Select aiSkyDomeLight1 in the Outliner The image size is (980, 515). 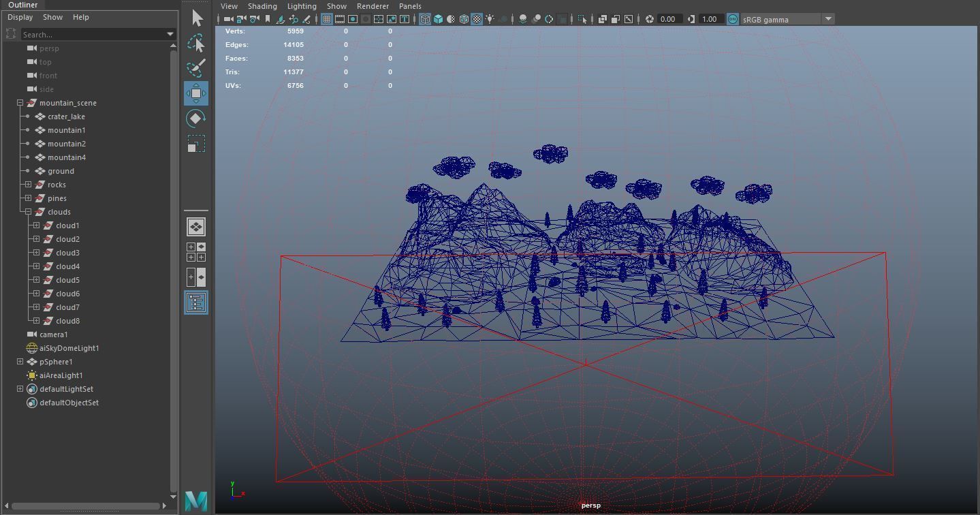pyautogui.click(x=69, y=348)
